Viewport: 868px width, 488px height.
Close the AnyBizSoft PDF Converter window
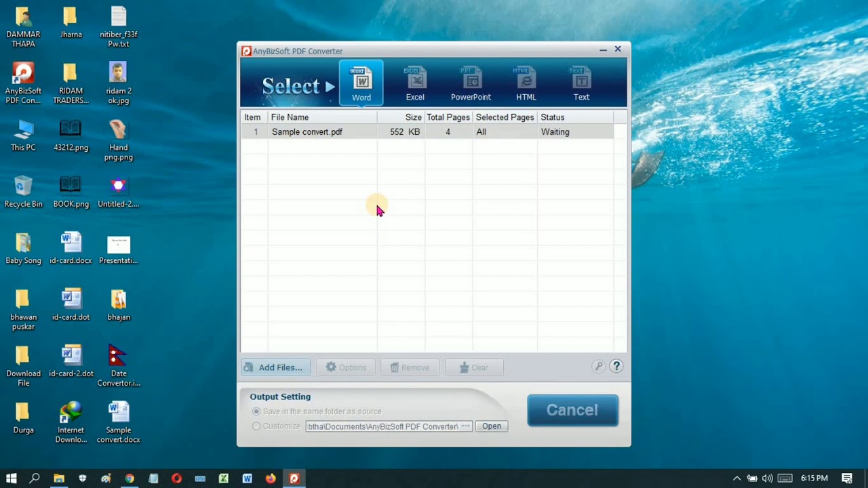coord(618,49)
